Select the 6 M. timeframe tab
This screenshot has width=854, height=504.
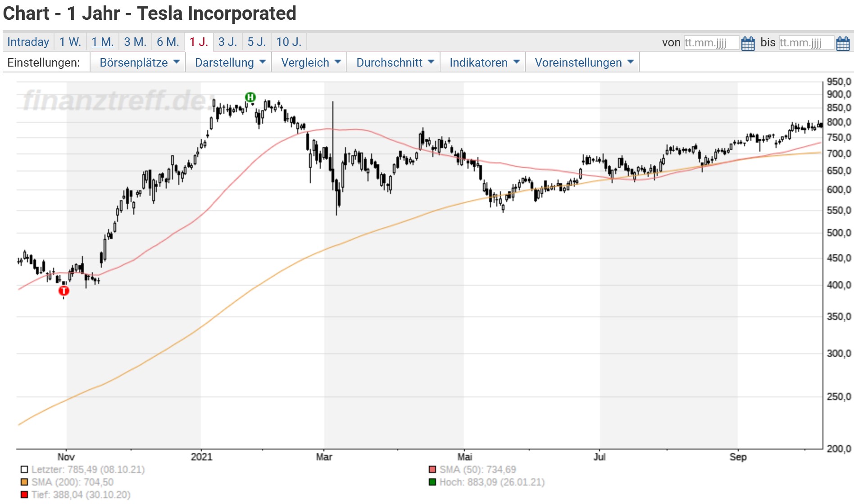(x=168, y=42)
